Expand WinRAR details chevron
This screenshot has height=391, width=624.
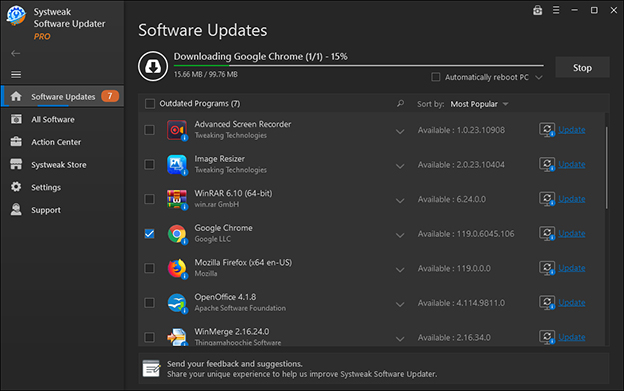[x=400, y=200]
